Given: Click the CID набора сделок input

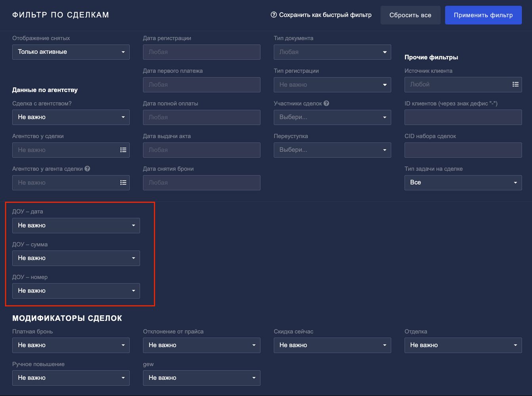Looking at the screenshot, I should [x=463, y=150].
